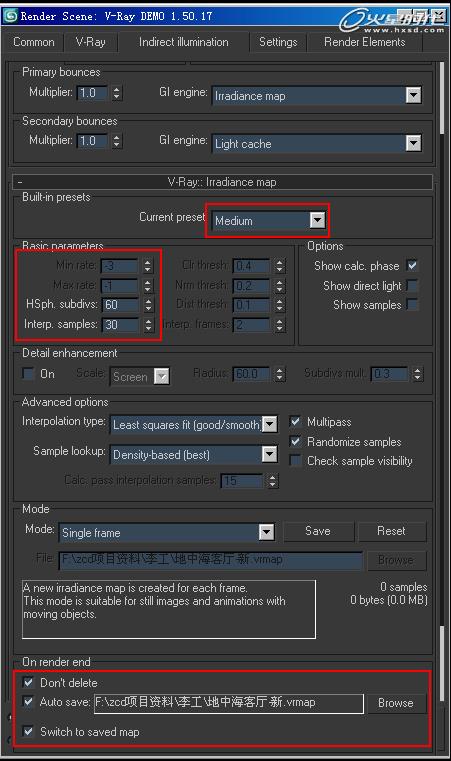Switch to the Common tab
This screenshot has height=761, width=451.
coord(33,42)
